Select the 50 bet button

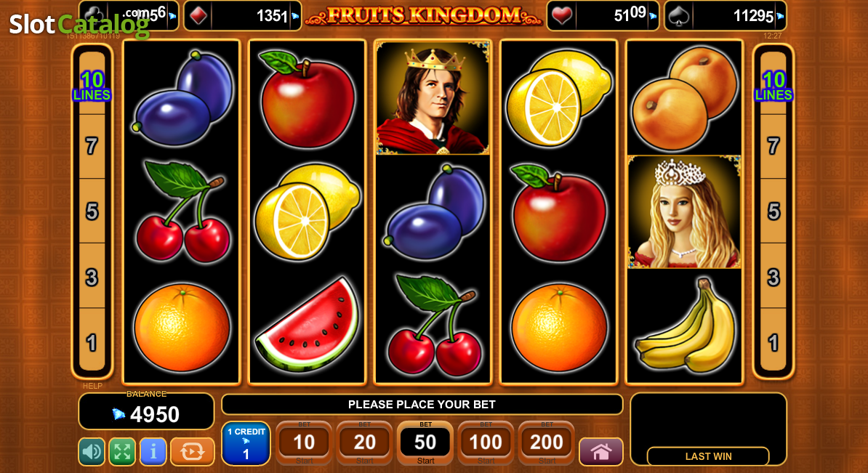(x=425, y=443)
